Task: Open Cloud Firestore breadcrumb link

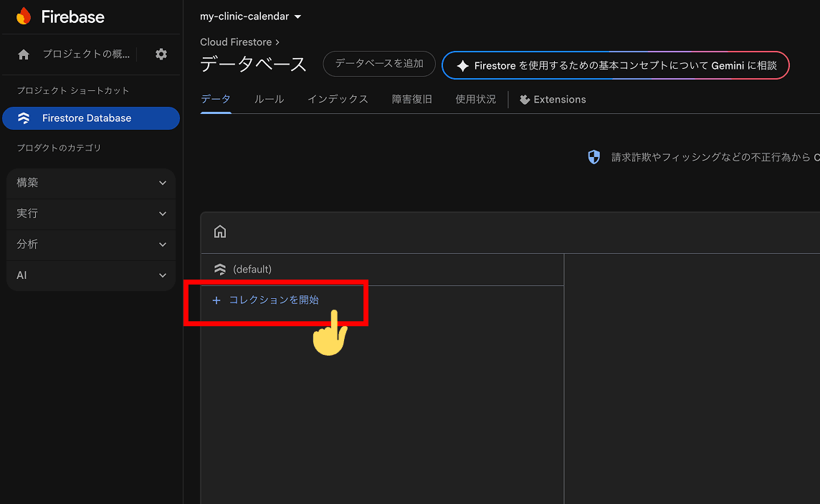Action: (x=236, y=42)
